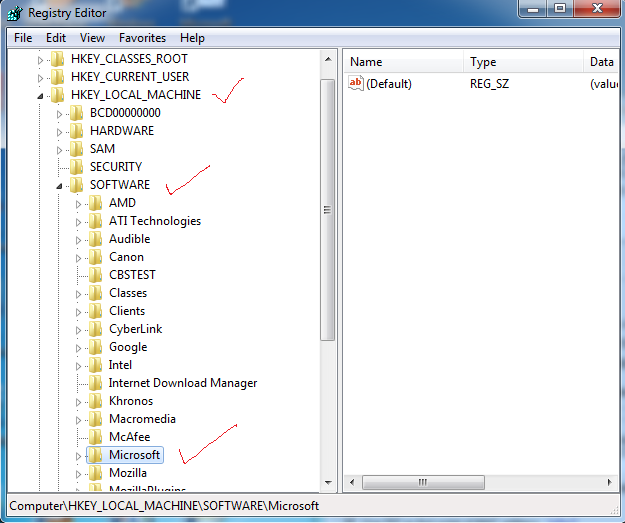Select the Clients key label

click(x=127, y=311)
